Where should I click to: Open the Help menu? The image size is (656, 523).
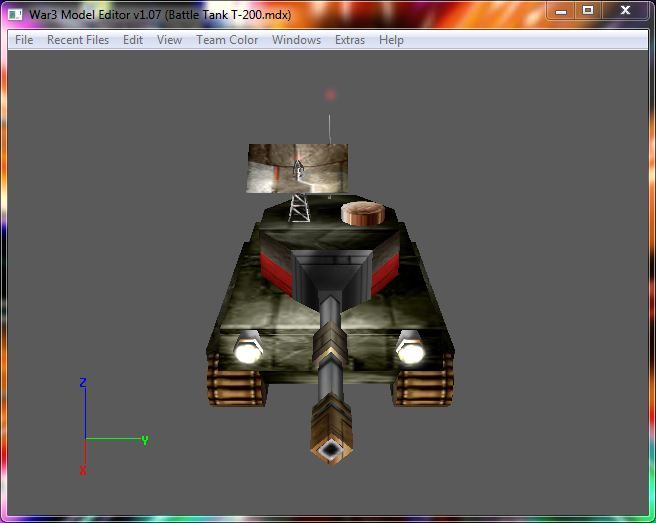(391, 40)
